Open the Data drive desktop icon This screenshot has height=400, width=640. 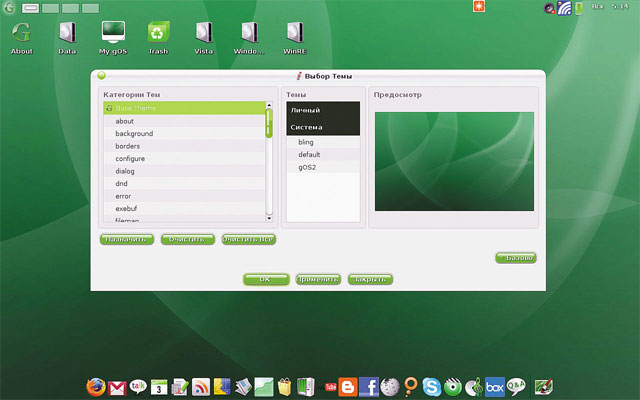[67, 38]
